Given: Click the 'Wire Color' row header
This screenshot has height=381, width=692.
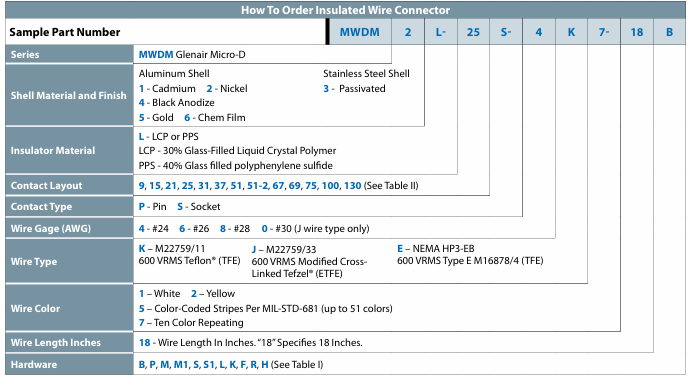Looking at the screenshot, I should (69, 308).
